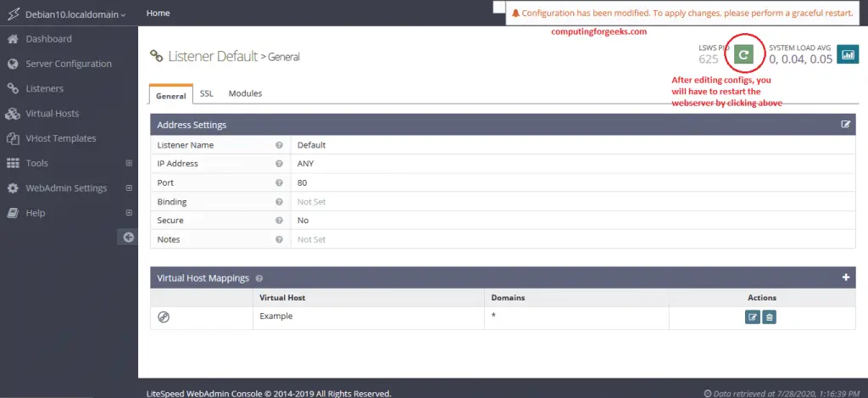Switch to the General tab
The width and height of the screenshot is (868, 398).
pyautogui.click(x=171, y=95)
